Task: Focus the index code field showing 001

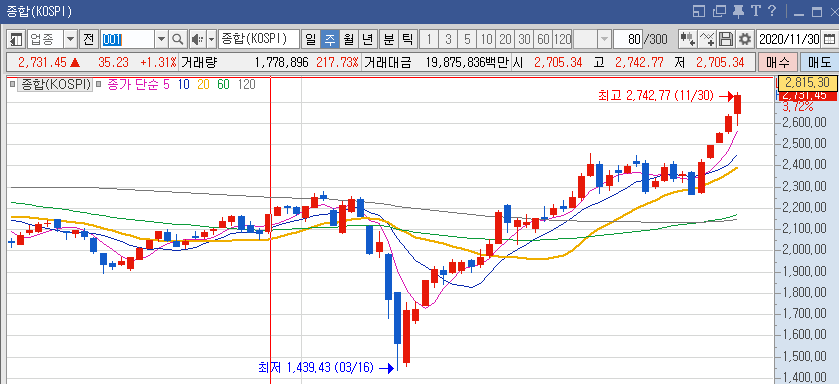Action: (x=127, y=39)
